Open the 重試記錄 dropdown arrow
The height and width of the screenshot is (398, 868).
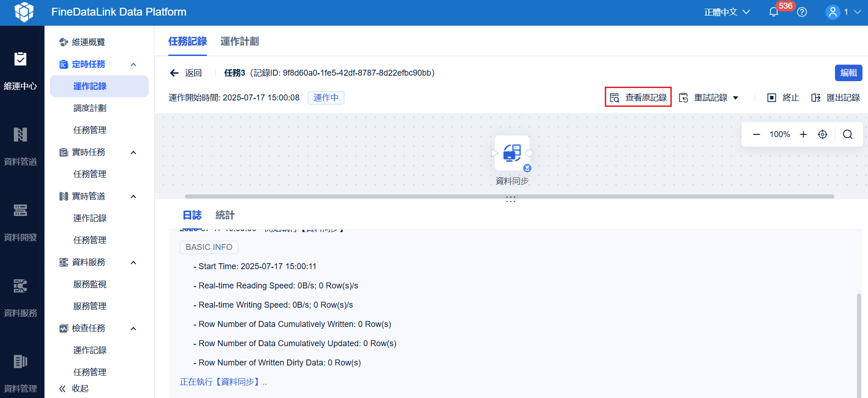[735, 98]
